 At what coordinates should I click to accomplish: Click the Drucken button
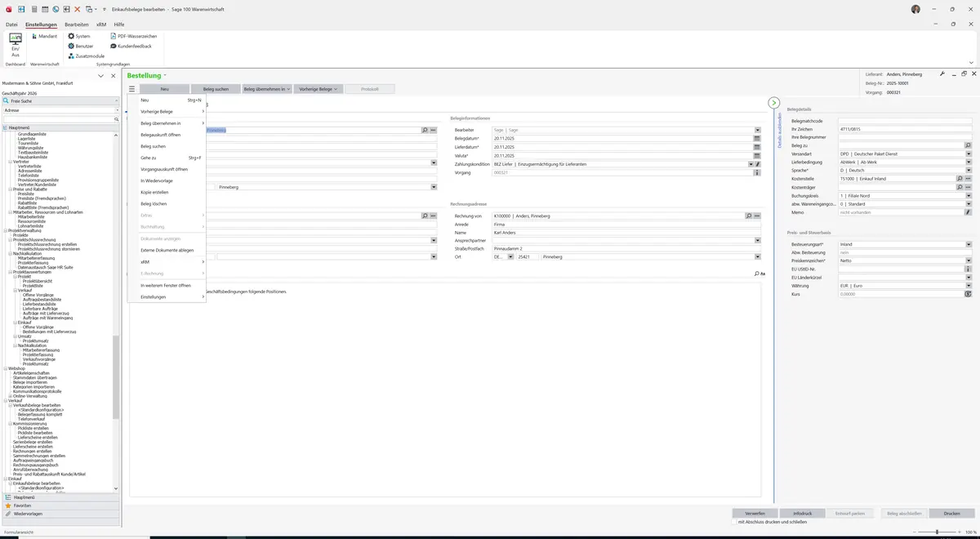952,514
